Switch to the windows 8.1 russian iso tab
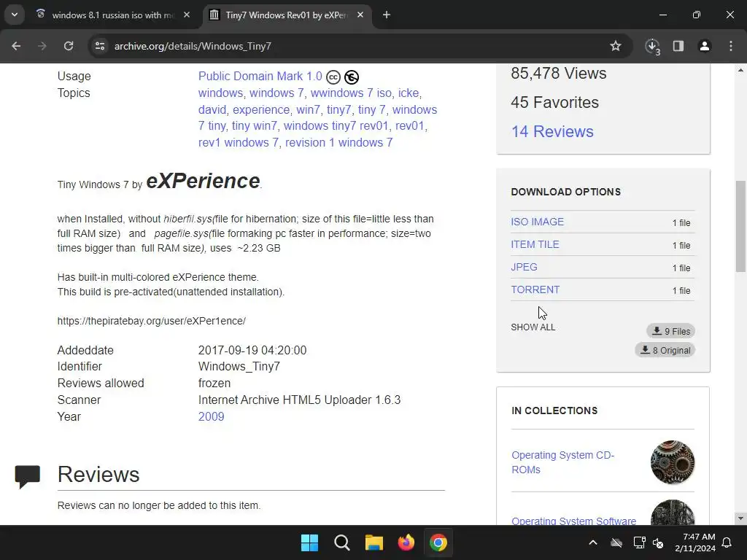The height and width of the screenshot is (560, 747). (x=113, y=15)
